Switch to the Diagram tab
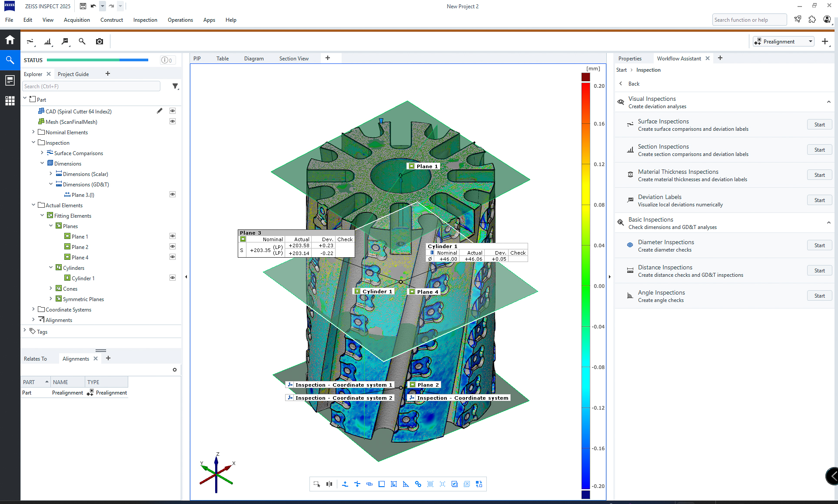 coord(254,59)
